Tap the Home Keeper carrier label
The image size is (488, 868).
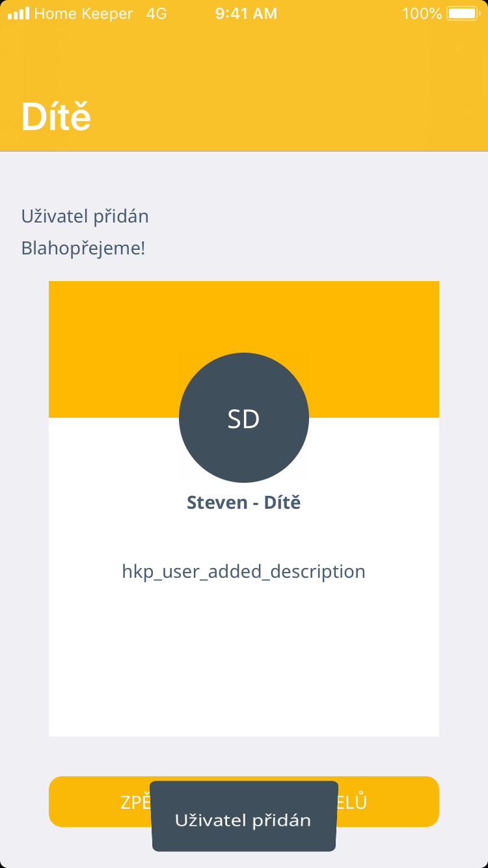[x=83, y=14]
